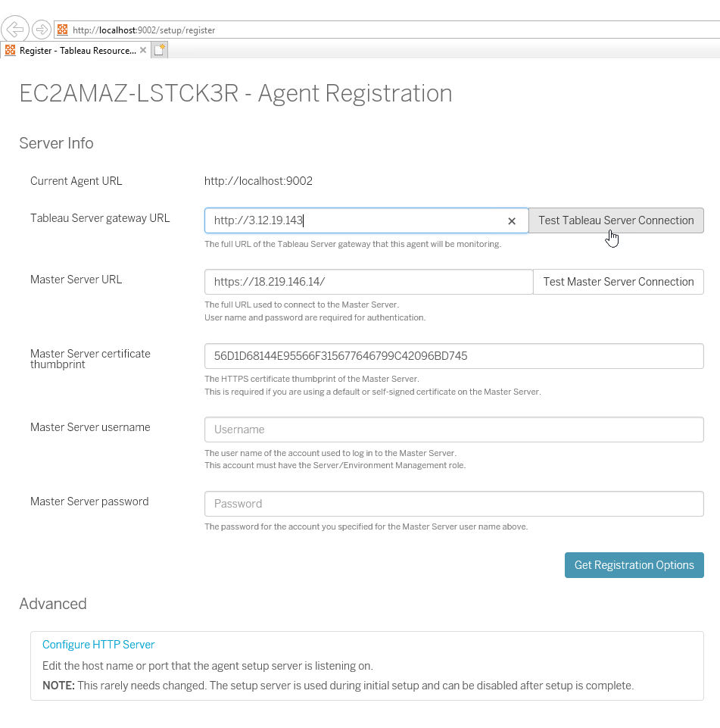Click the browser Back arrow button
Screen dimensions: 720x728
[14, 30]
